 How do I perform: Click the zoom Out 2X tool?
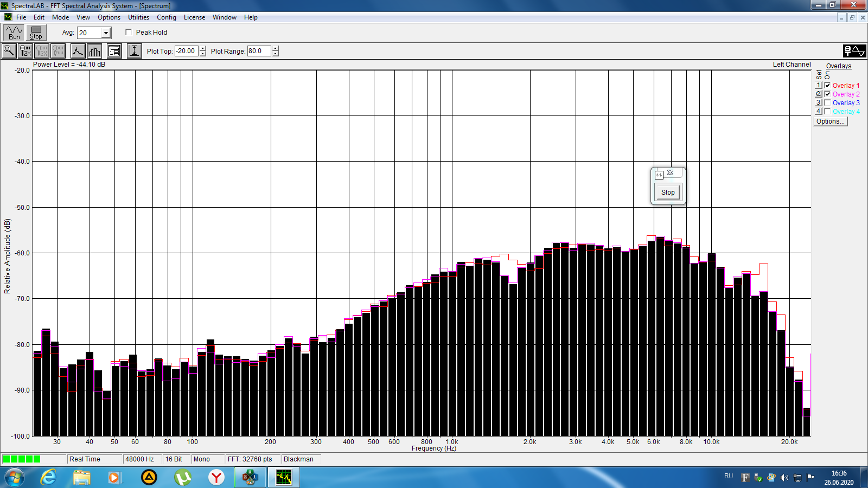coord(42,51)
